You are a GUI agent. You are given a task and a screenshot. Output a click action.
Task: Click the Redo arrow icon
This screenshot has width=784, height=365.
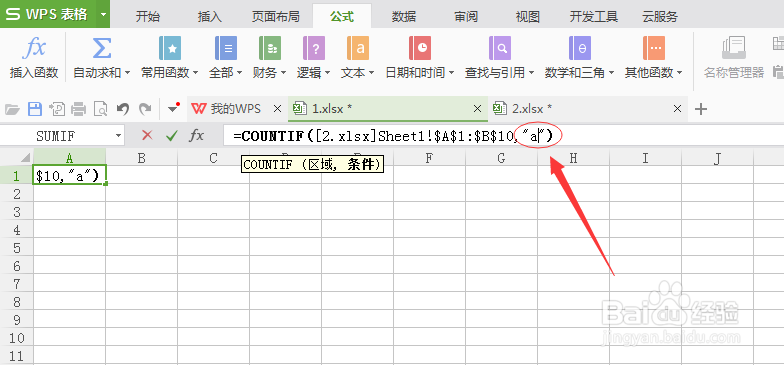pos(145,108)
